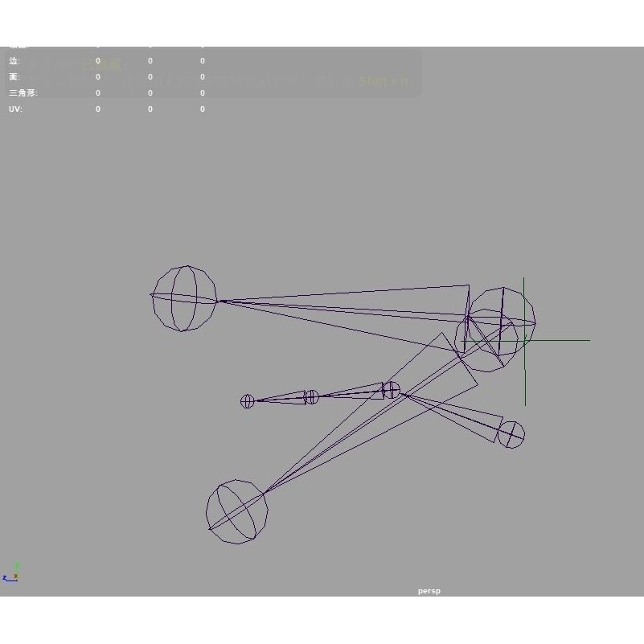
Task: Select the large joint sphere at upper left
Action: (x=184, y=298)
